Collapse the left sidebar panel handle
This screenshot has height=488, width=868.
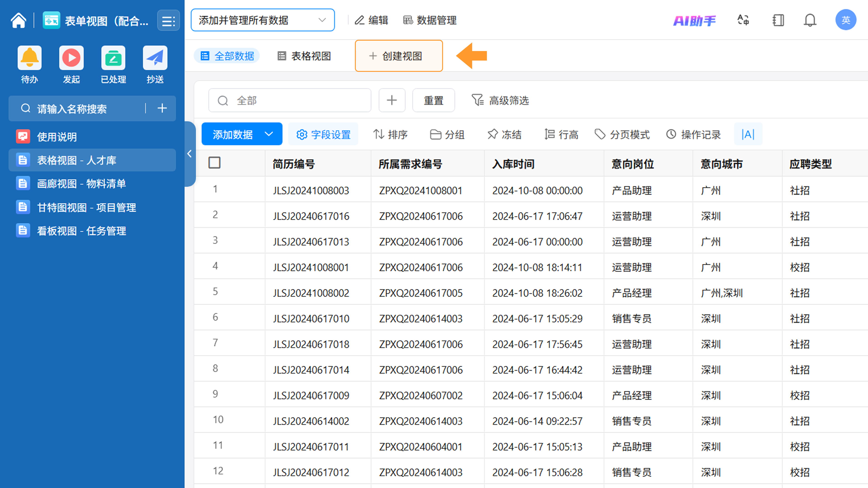[189, 154]
